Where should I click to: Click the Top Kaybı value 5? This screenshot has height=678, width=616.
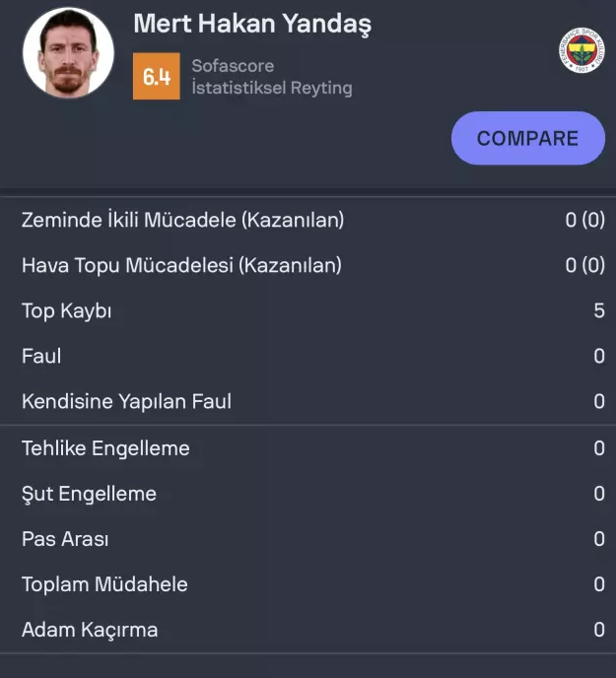point(598,310)
